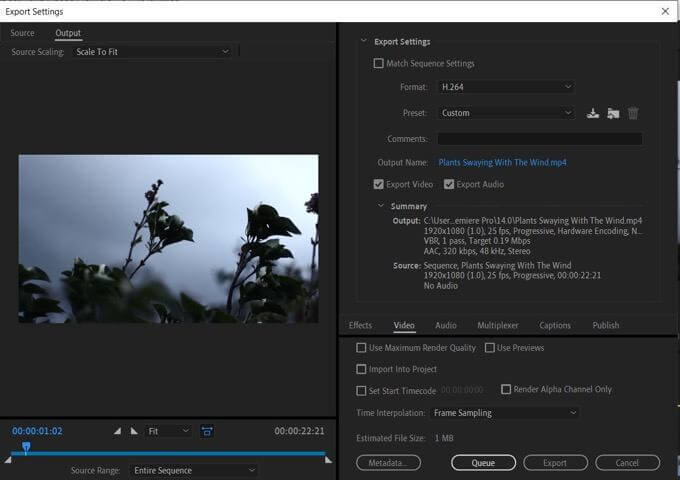The height and width of the screenshot is (480, 680).
Task: Collapse the Summary section
Action: click(380, 206)
